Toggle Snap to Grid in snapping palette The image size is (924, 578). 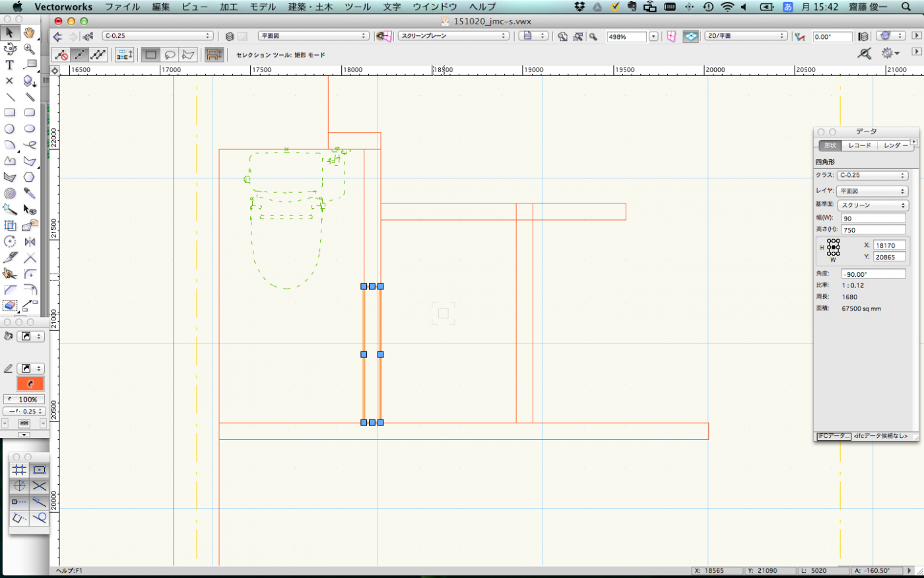pos(19,470)
